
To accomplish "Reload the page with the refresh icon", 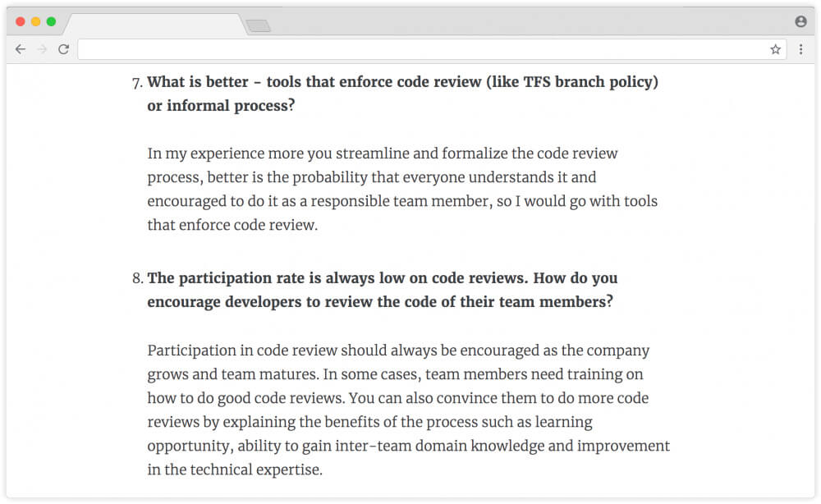I will pos(63,49).
